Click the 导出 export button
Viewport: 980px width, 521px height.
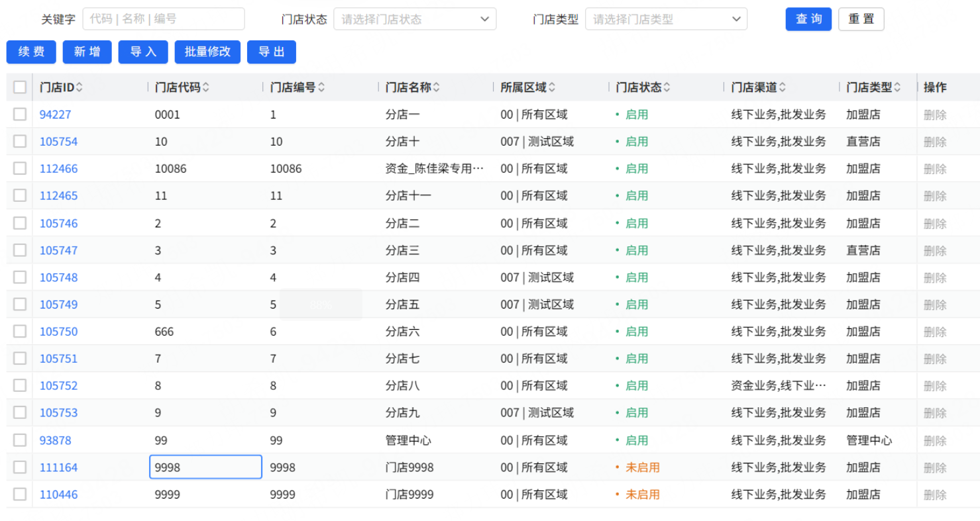(271, 52)
